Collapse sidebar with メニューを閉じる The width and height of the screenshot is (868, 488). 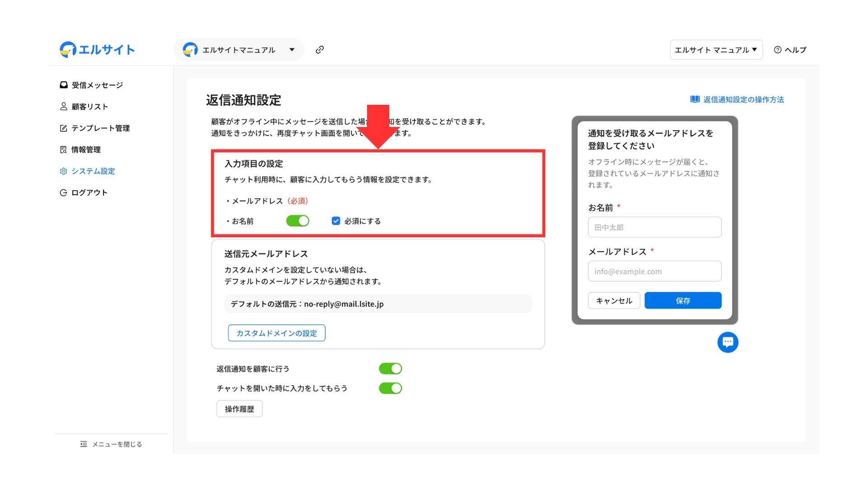coord(111,444)
